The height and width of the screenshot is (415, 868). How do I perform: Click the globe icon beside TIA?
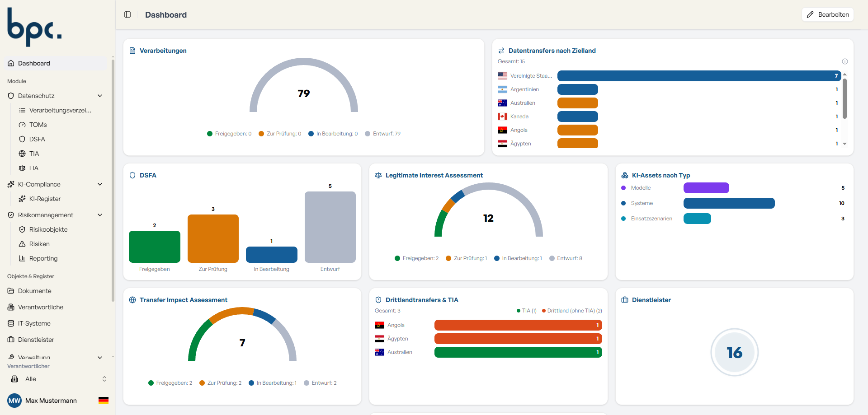(22, 154)
